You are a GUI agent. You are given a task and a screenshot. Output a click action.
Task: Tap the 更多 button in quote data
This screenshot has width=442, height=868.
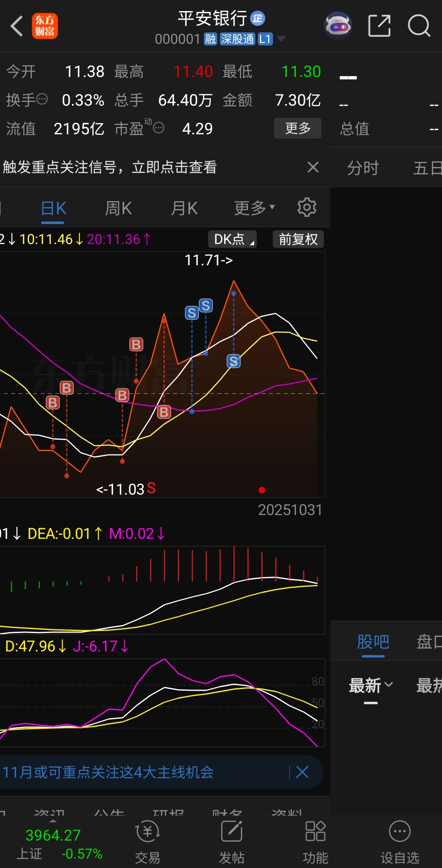tap(298, 128)
